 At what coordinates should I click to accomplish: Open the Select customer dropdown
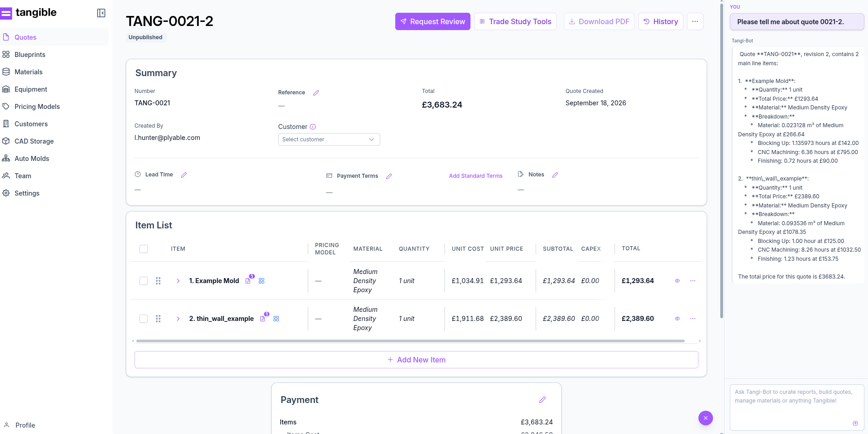(329, 139)
